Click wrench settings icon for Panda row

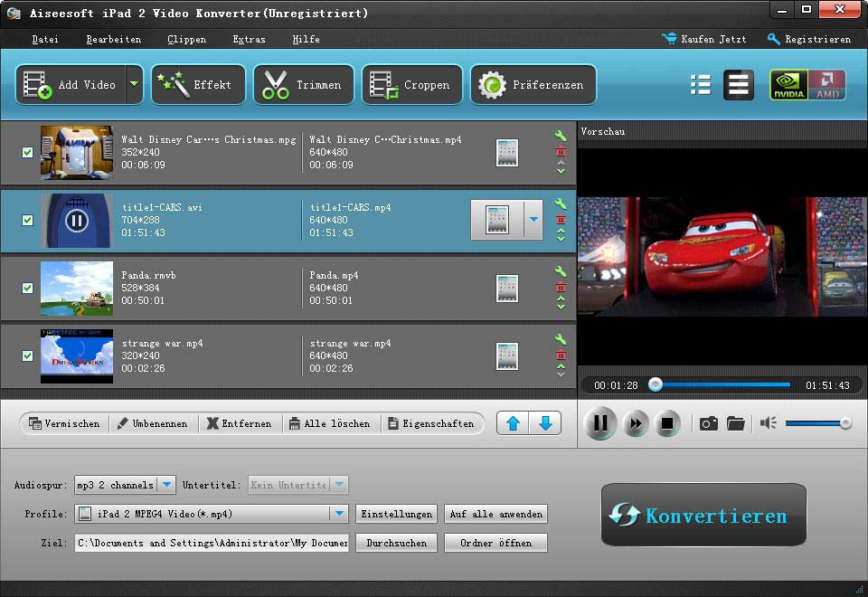pos(561,271)
